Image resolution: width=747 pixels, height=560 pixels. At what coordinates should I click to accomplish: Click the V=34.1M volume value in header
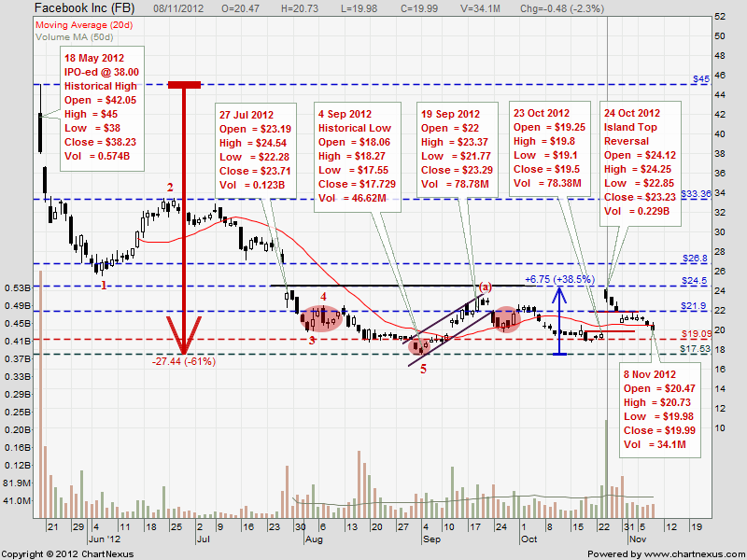coord(480,8)
